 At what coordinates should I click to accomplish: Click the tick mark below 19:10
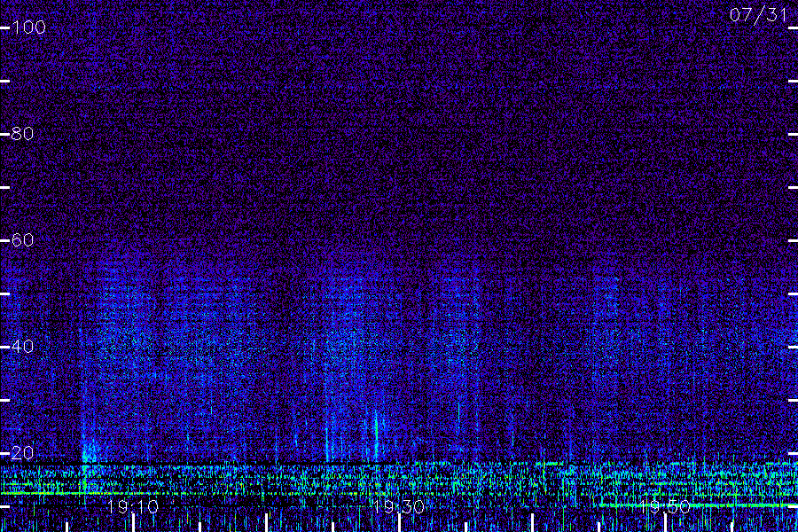133,523
